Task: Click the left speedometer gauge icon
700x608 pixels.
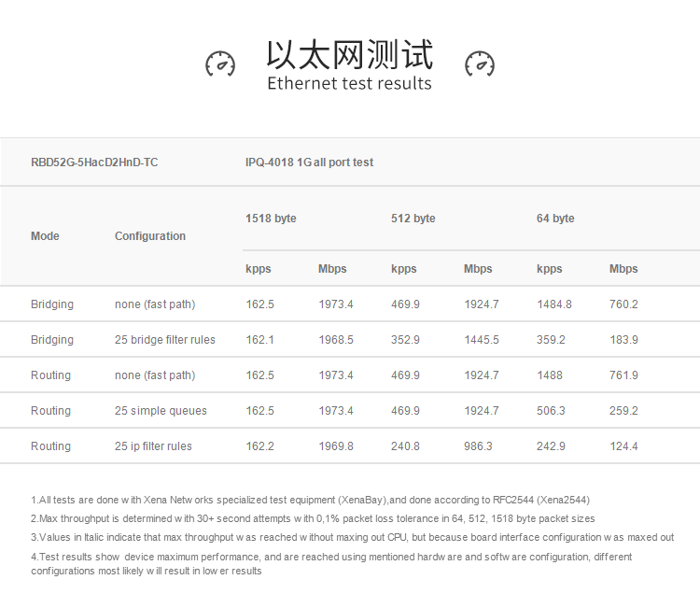Action: tap(220, 64)
